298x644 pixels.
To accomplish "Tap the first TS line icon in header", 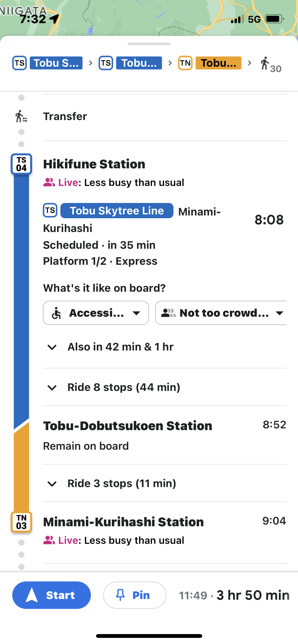I will click(20, 63).
